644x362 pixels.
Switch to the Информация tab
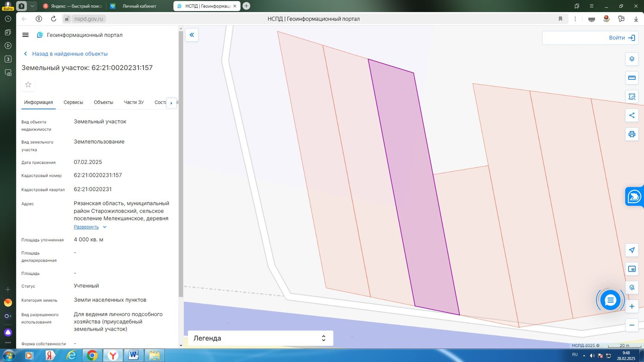[x=39, y=102]
